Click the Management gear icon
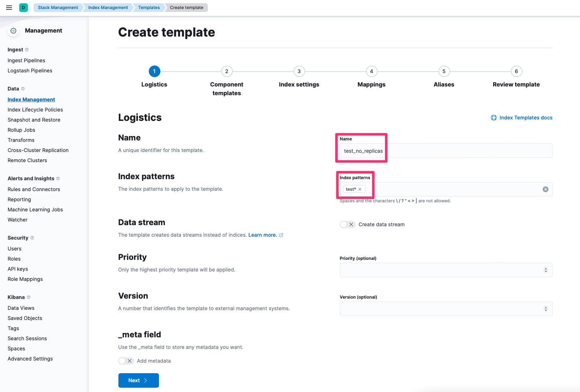The image size is (580, 392). (13, 31)
